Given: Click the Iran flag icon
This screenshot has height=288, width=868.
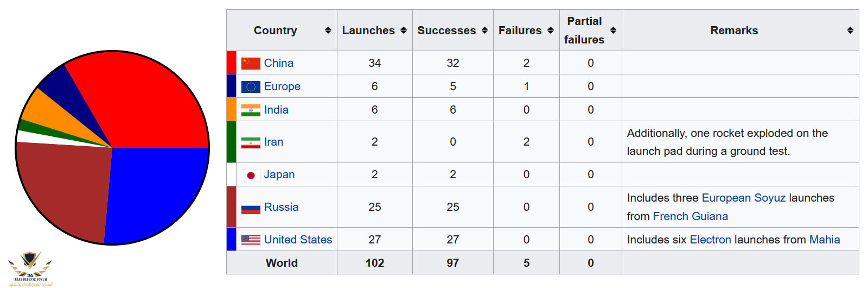Looking at the screenshot, I should coord(251,142).
